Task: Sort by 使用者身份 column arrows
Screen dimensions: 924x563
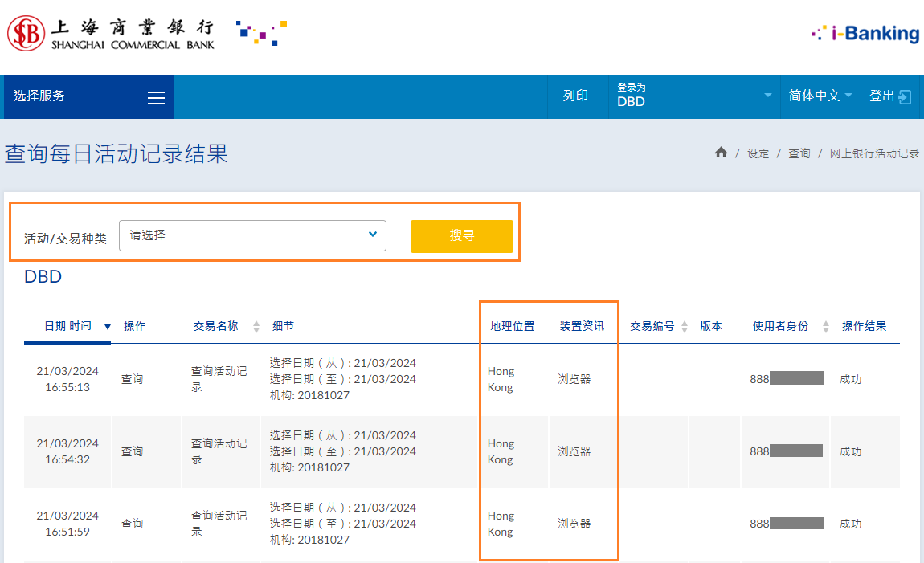Action: point(825,327)
